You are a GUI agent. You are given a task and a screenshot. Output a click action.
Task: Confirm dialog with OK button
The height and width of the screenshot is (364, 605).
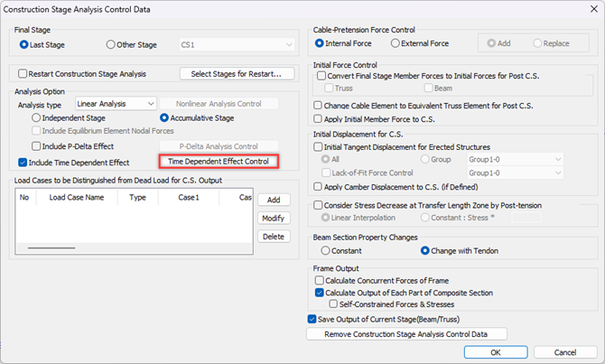tap(496, 352)
